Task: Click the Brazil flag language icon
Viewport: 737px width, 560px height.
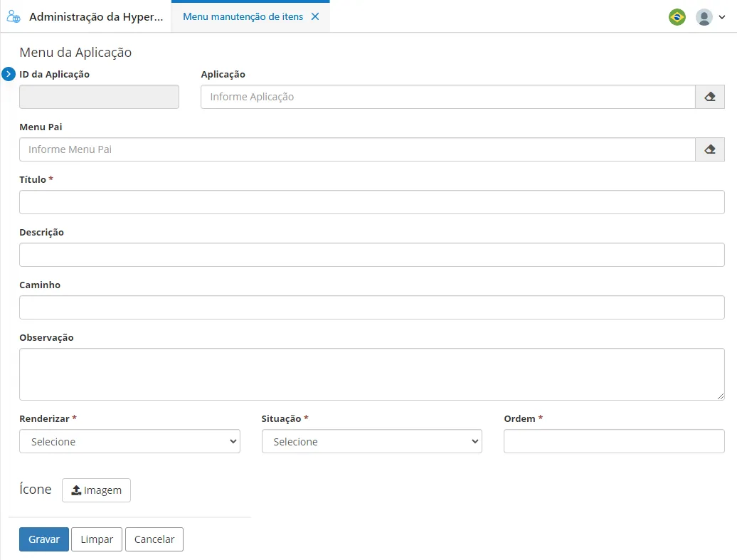Action: pyautogui.click(x=677, y=17)
